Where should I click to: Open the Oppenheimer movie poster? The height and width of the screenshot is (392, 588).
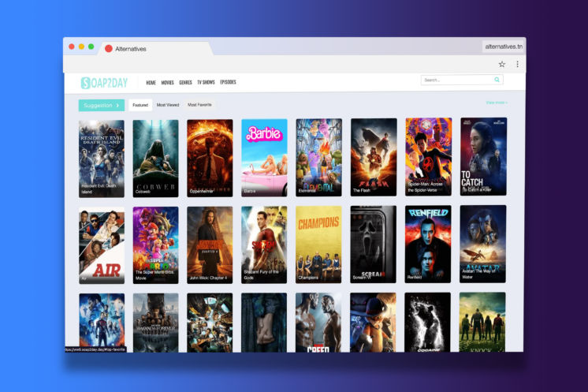point(210,158)
